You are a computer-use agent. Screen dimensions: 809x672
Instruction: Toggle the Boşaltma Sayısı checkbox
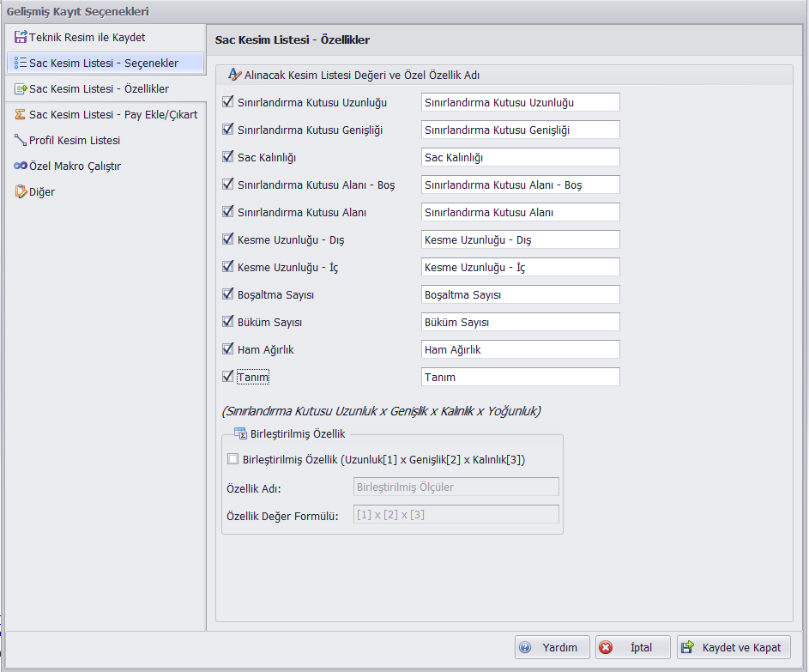pos(227,294)
